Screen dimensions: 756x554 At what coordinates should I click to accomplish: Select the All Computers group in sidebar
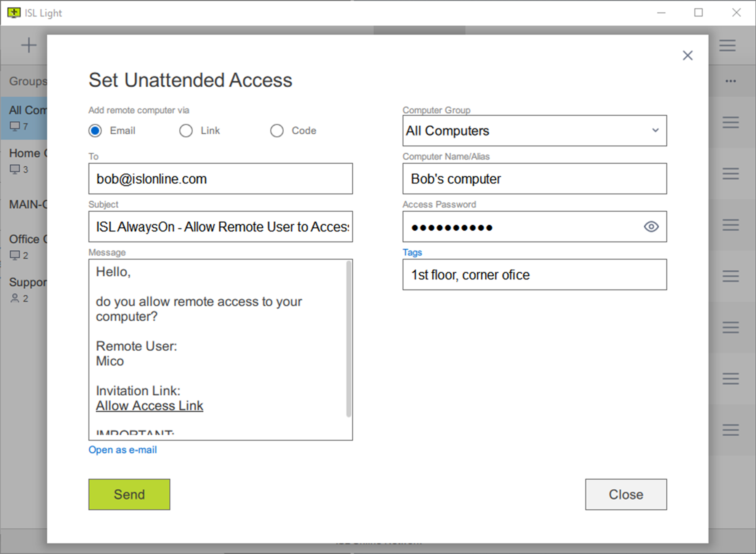pos(24,118)
